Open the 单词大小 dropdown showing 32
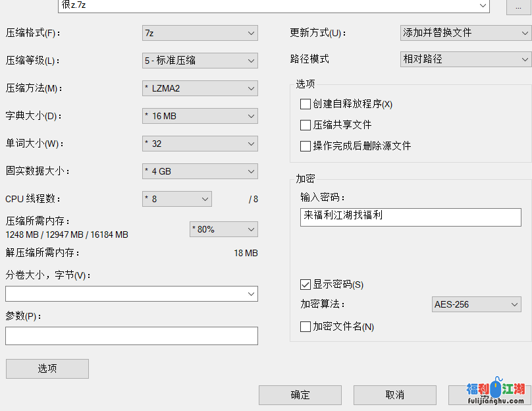This screenshot has height=411, width=532. 199,144
